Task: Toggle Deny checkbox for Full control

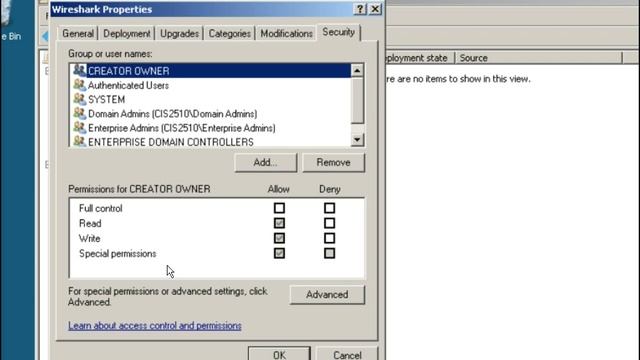Action: [329, 208]
